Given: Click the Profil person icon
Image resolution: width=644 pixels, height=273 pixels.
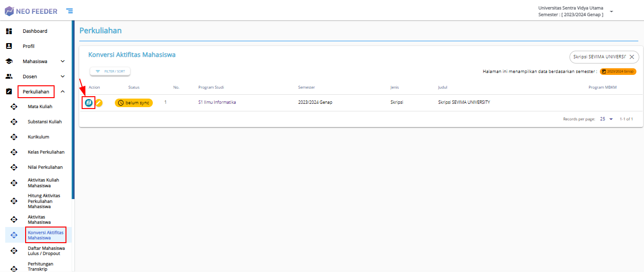Looking at the screenshot, I should [9, 46].
